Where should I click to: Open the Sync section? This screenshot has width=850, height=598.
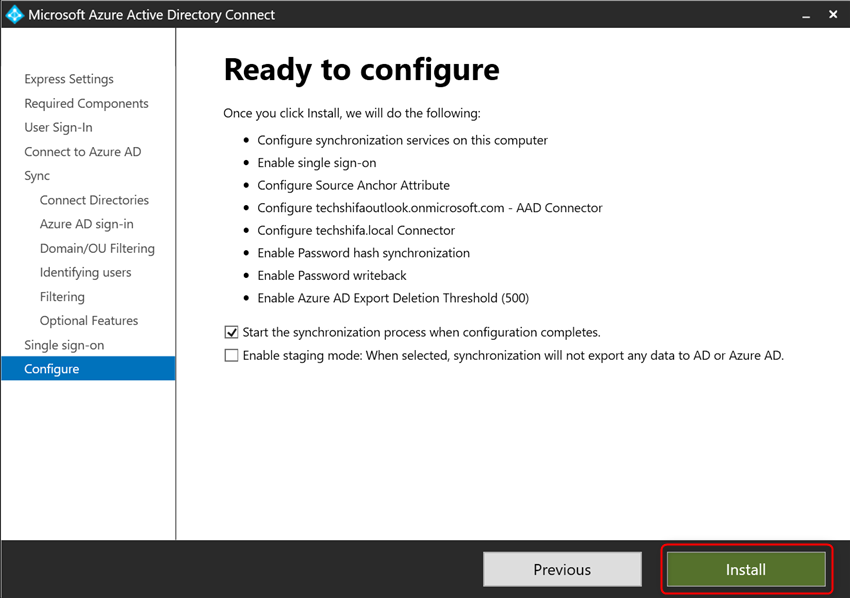coord(36,175)
